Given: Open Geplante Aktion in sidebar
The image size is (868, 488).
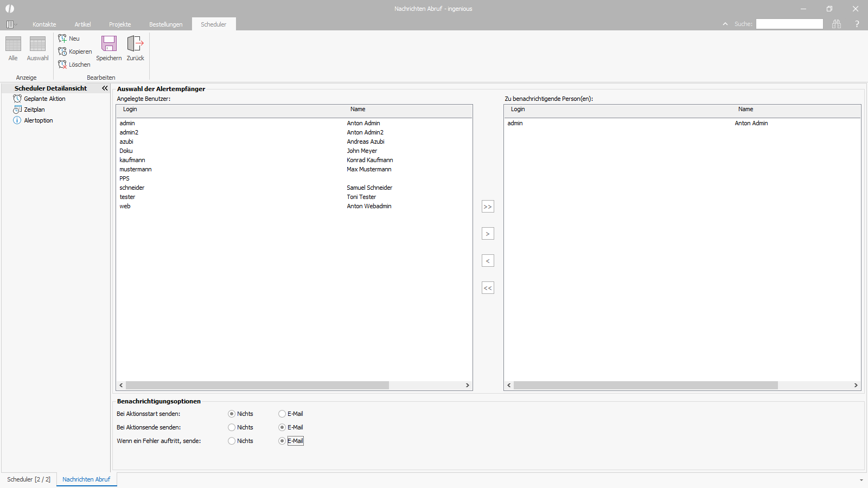Looking at the screenshot, I should pyautogui.click(x=39, y=99).
